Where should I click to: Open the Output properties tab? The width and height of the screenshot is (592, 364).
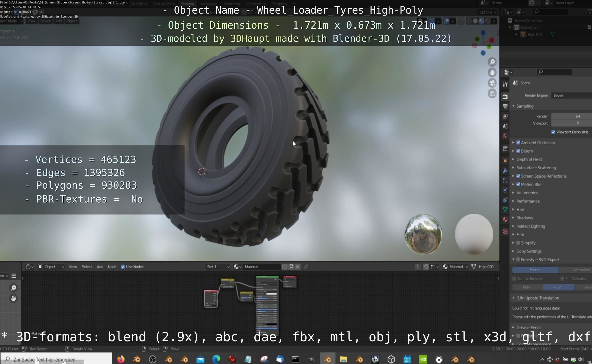pyautogui.click(x=505, y=107)
